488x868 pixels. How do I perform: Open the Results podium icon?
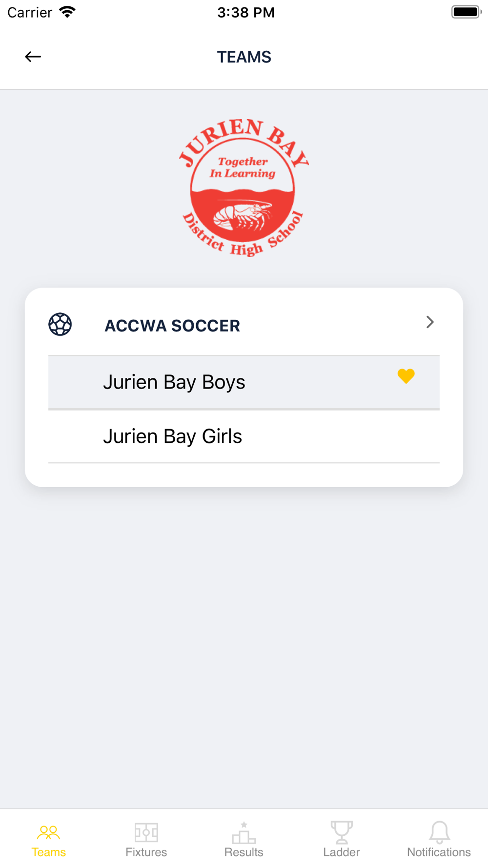pos(244,832)
